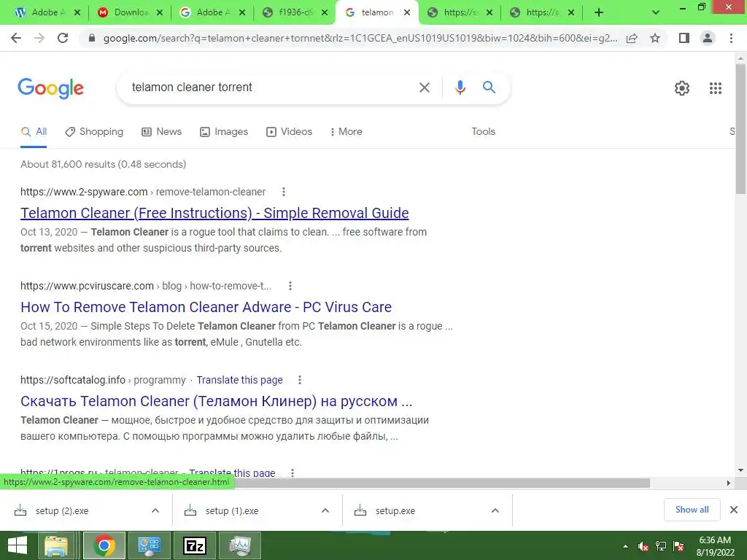Focus the address bar URL
747x560 pixels.
360,39
